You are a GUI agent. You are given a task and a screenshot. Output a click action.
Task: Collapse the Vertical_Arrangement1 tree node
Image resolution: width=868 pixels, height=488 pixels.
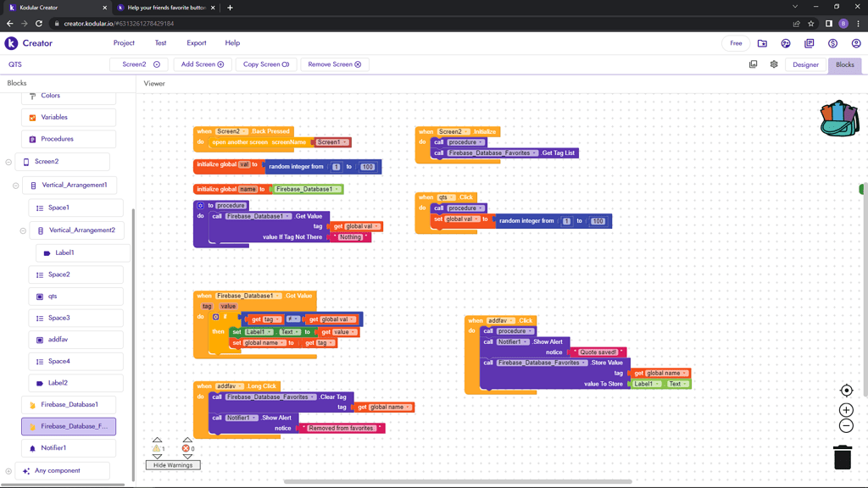[15, 186]
